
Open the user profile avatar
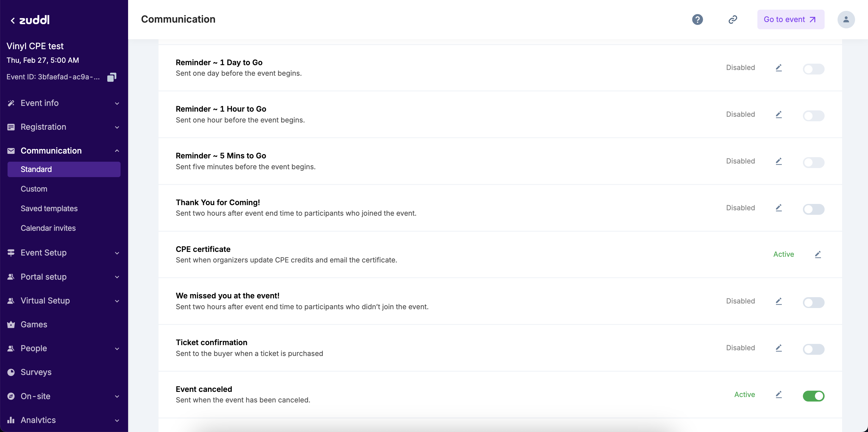click(846, 20)
